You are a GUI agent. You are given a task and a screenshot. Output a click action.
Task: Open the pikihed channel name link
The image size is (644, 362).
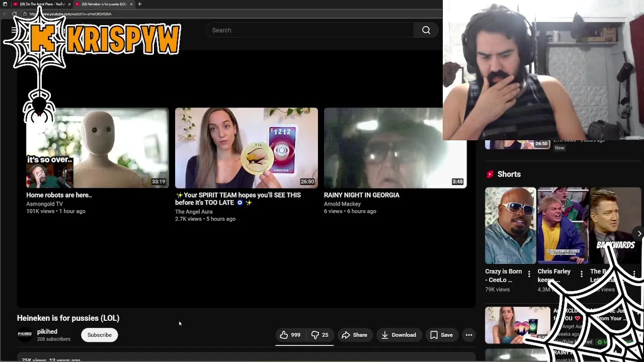(x=47, y=332)
